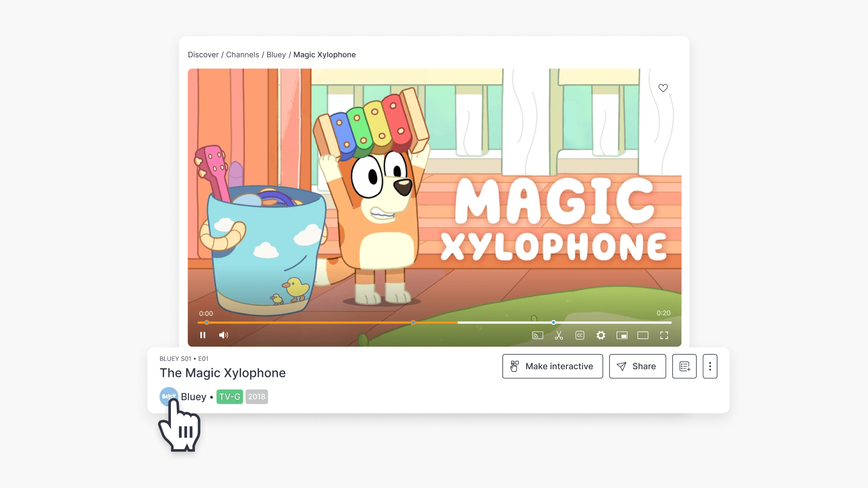
Task: Go to Discover breadcrumb
Action: coord(203,55)
